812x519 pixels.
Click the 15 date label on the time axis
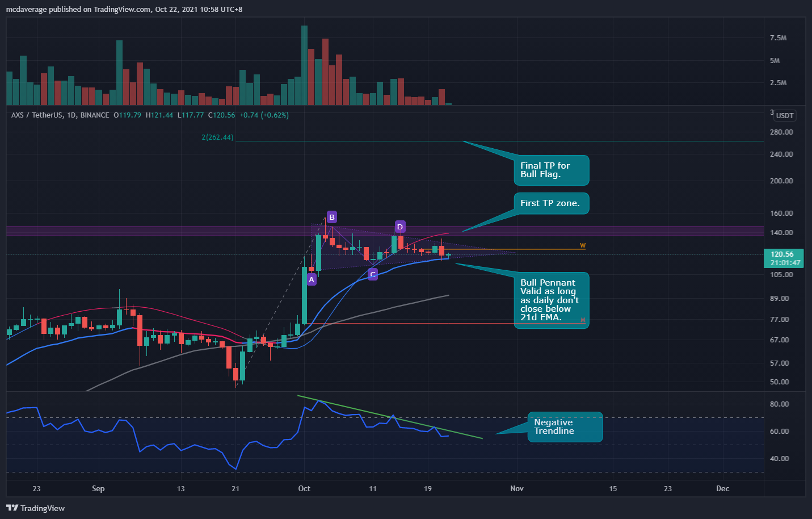coord(613,488)
